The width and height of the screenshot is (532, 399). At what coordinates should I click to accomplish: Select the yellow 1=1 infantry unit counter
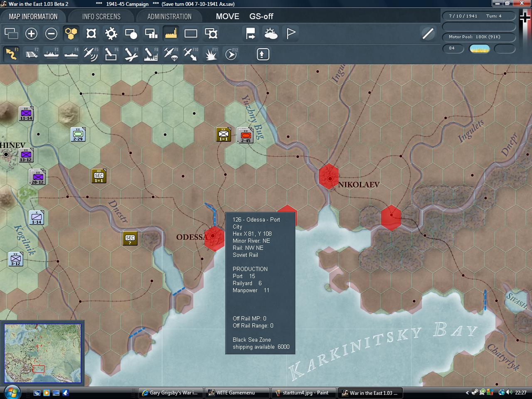tap(224, 134)
